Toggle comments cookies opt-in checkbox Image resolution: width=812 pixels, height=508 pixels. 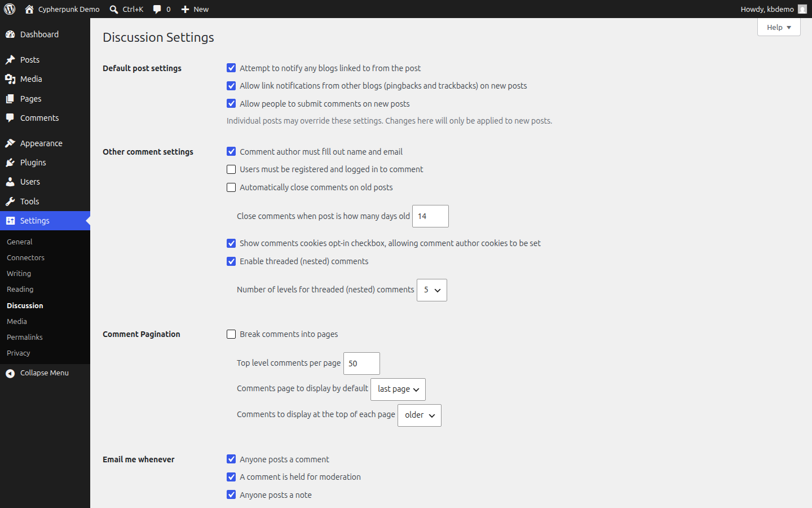(x=231, y=243)
